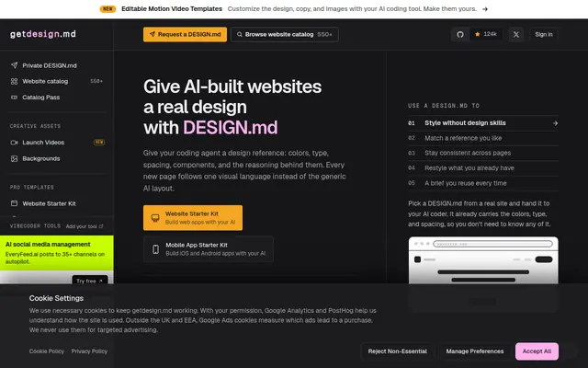Select Style without design skills row
This screenshot has height=368, width=588.
(483, 123)
